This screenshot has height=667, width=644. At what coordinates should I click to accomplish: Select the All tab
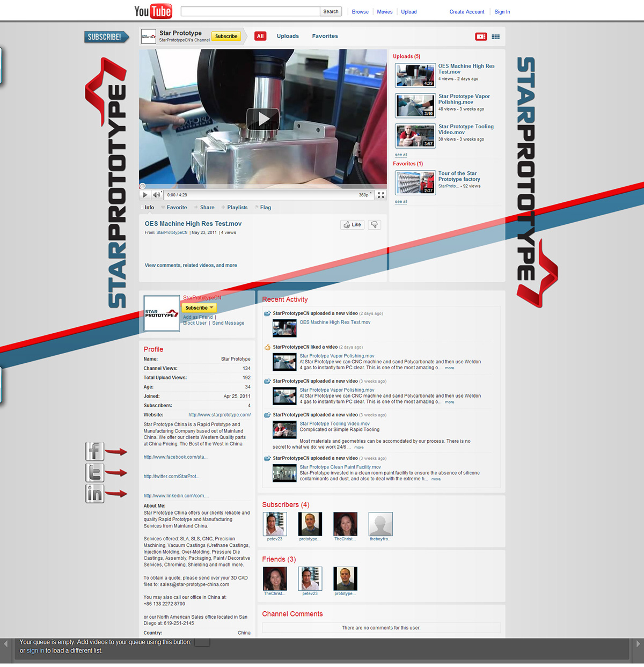click(260, 36)
